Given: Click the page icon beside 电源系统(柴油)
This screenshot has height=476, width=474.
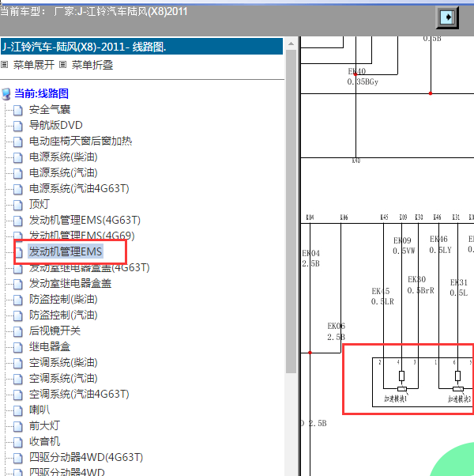Looking at the screenshot, I should pyautogui.click(x=18, y=157).
